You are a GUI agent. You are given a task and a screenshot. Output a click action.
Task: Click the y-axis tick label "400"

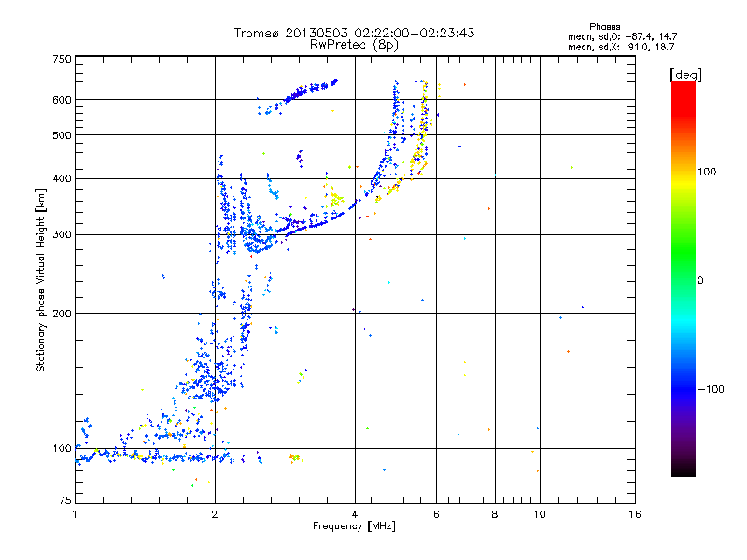click(62, 179)
